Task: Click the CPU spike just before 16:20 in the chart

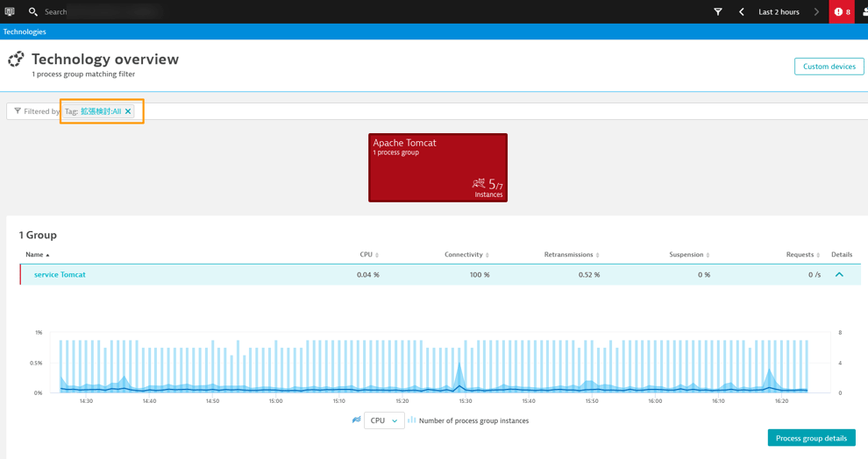Action: pos(770,379)
